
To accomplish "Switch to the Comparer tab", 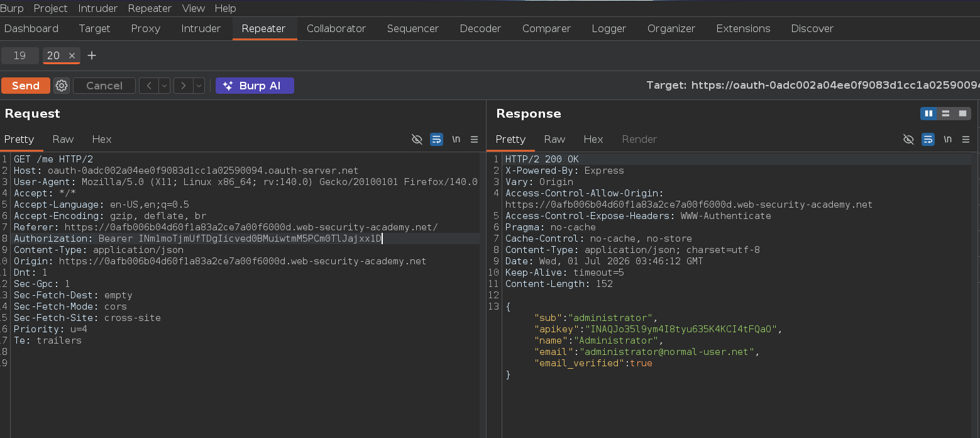I will [546, 28].
